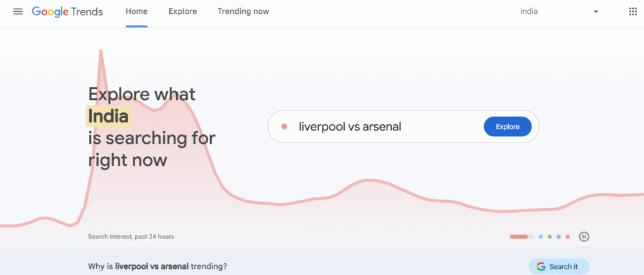Jump to the green carousel dot
The width and height of the screenshot is (644, 275).
pos(550,237)
